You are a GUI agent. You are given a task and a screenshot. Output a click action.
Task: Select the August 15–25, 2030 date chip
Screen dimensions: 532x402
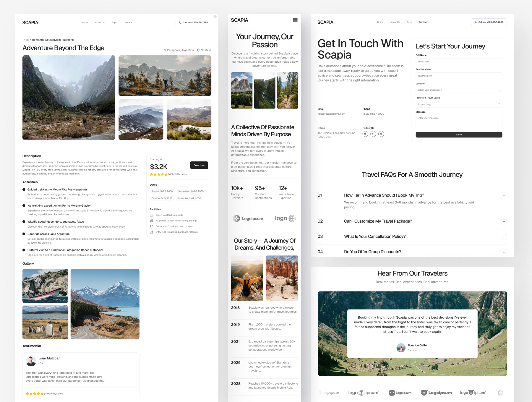[x=162, y=191]
